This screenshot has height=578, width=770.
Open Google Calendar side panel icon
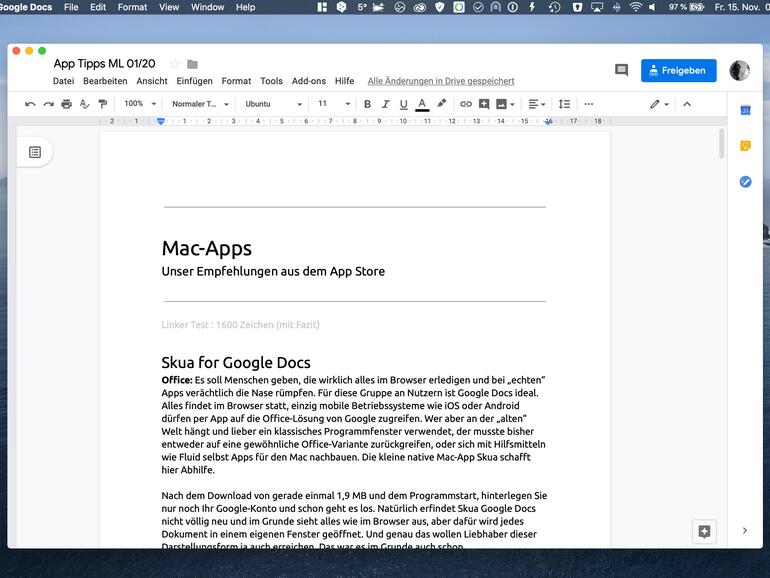(x=745, y=110)
